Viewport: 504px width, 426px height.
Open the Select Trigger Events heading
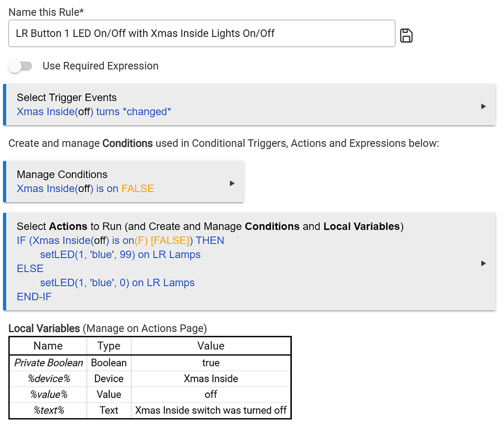[66, 98]
